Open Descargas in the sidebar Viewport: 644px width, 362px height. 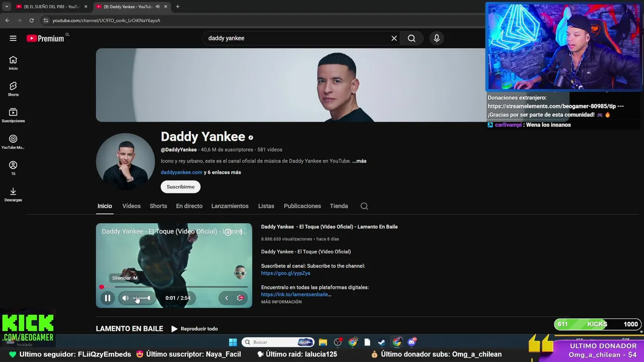pyautogui.click(x=13, y=195)
